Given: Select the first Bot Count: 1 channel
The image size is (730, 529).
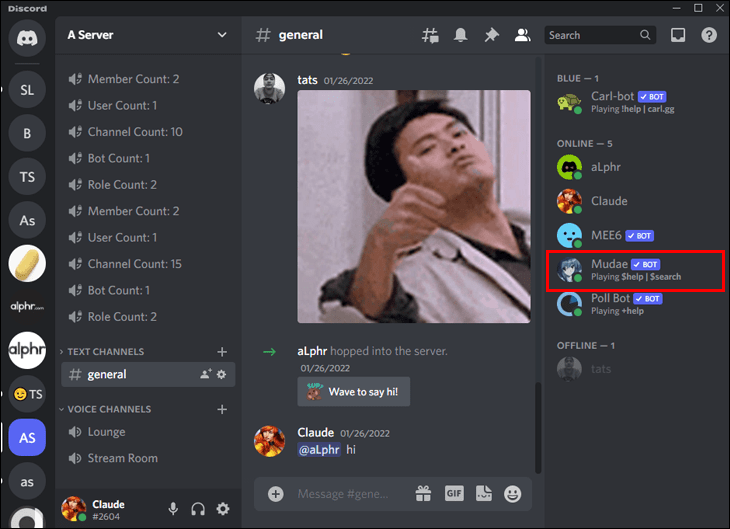Looking at the screenshot, I should pyautogui.click(x=148, y=158).
